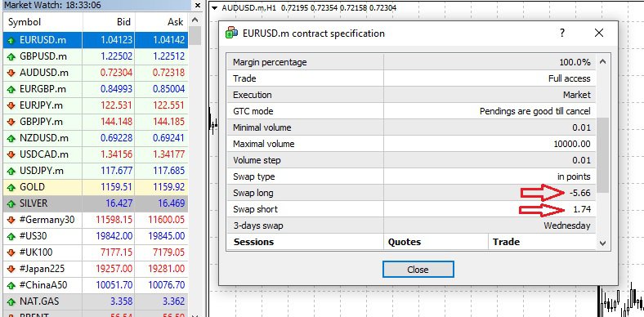The width and height of the screenshot is (644, 317).
Task: Click the GTC mode row label
Action: (x=253, y=111)
